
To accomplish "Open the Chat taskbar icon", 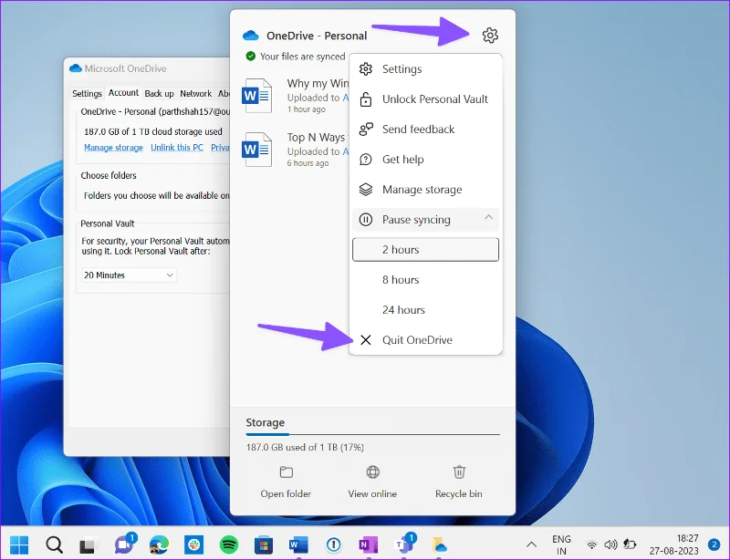I will coord(124,544).
